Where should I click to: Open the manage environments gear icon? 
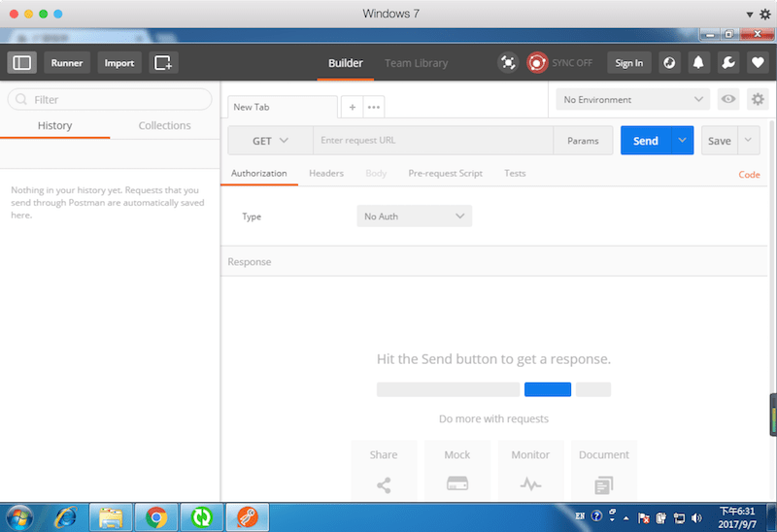coord(758,99)
